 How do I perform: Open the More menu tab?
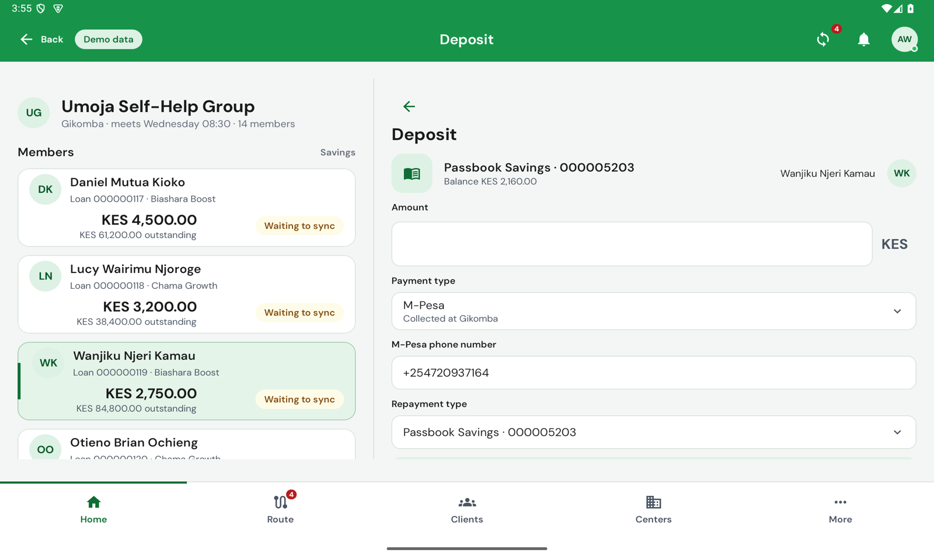pos(841,509)
